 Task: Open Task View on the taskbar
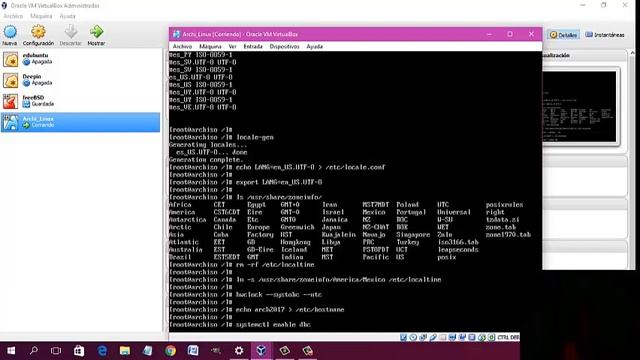56,351
